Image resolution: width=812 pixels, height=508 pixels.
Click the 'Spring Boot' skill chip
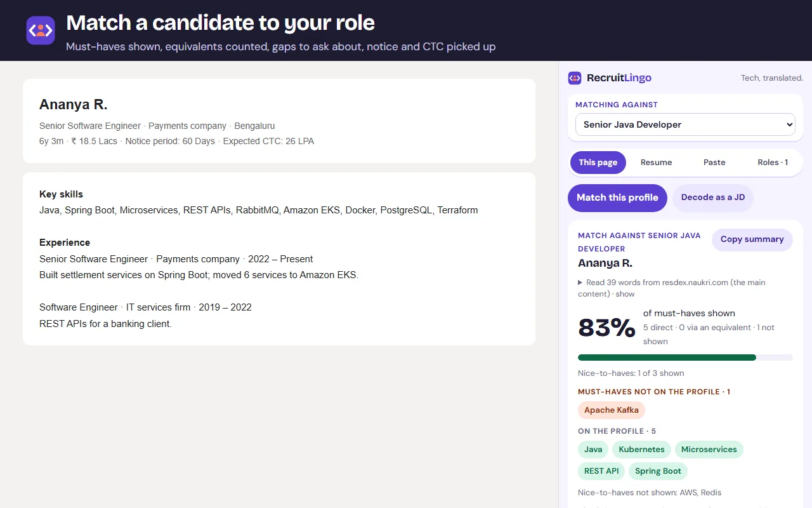click(x=658, y=471)
